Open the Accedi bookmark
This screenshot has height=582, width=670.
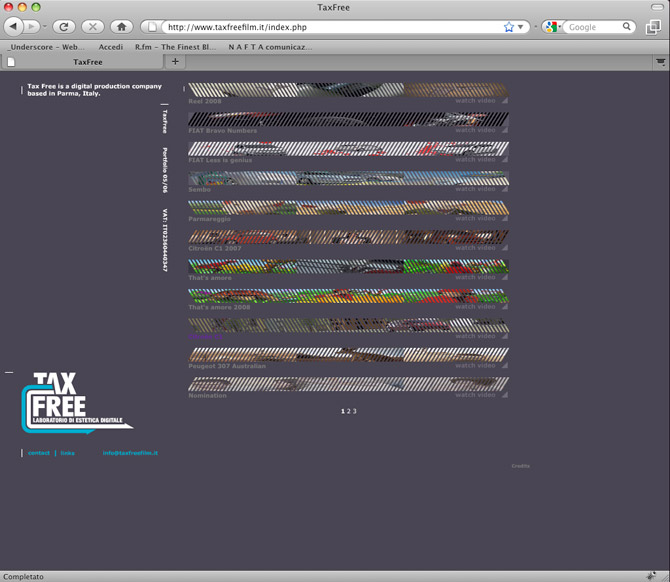(x=111, y=47)
